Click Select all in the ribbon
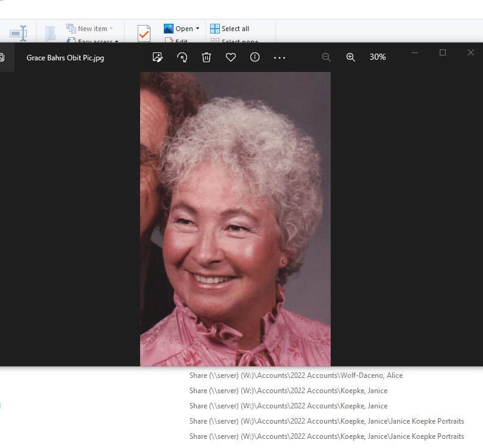483x448 pixels. 230,29
